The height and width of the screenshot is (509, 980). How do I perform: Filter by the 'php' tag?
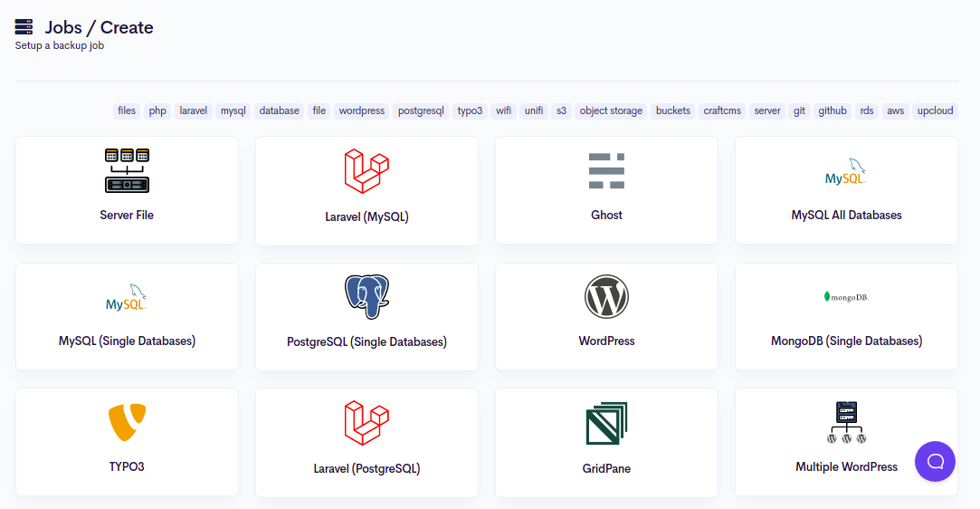coord(157,110)
